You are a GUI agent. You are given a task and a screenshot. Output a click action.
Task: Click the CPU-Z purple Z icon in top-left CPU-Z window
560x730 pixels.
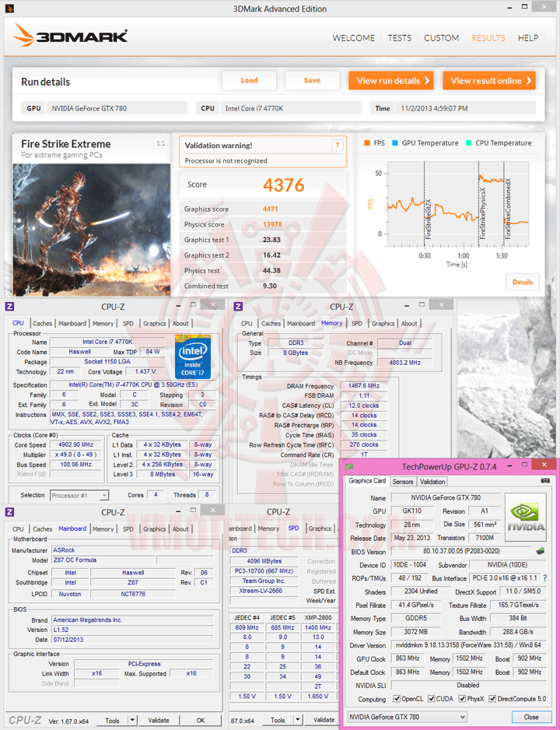pos(9,307)
